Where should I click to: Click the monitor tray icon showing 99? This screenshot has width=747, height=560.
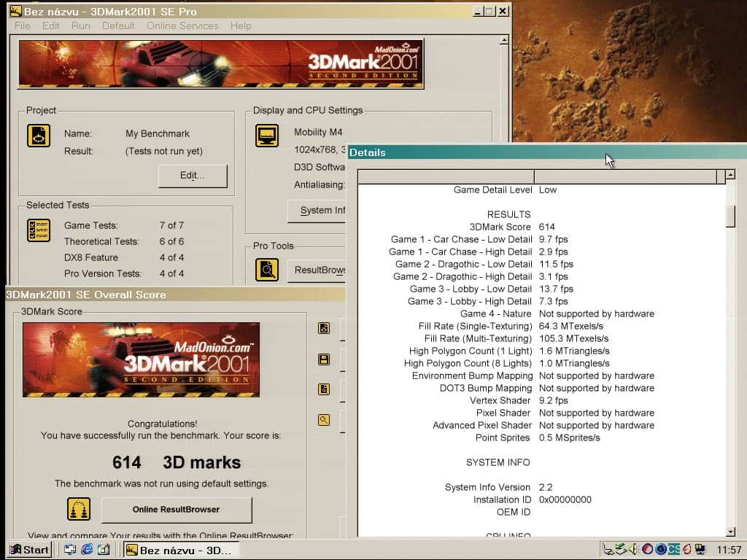coord(700,550)
